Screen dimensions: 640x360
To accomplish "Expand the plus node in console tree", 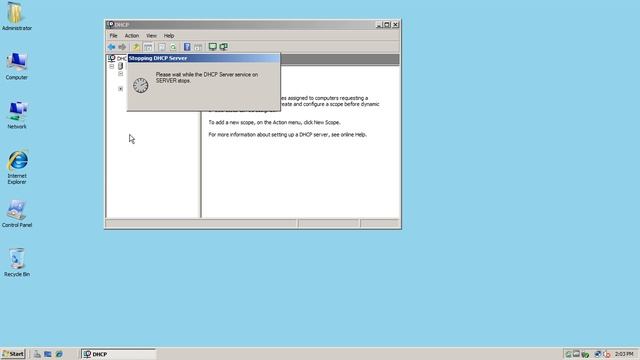I will [x=120, y=89].
